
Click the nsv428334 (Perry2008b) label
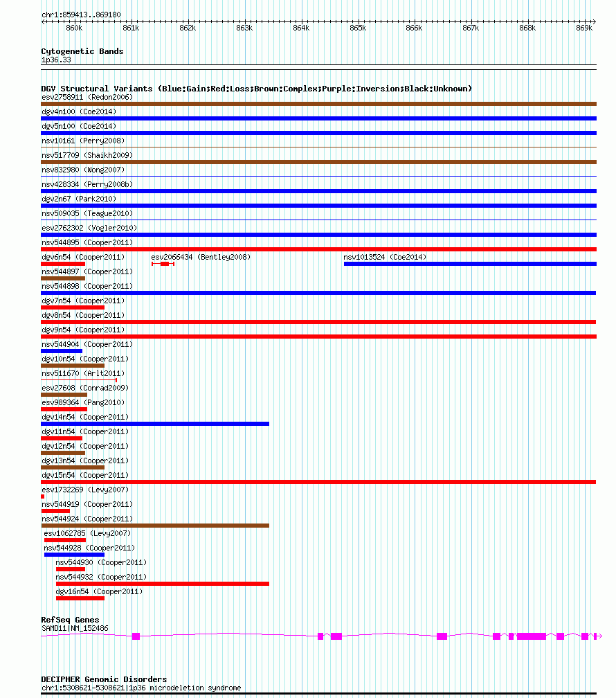click(x=87, y=184)
